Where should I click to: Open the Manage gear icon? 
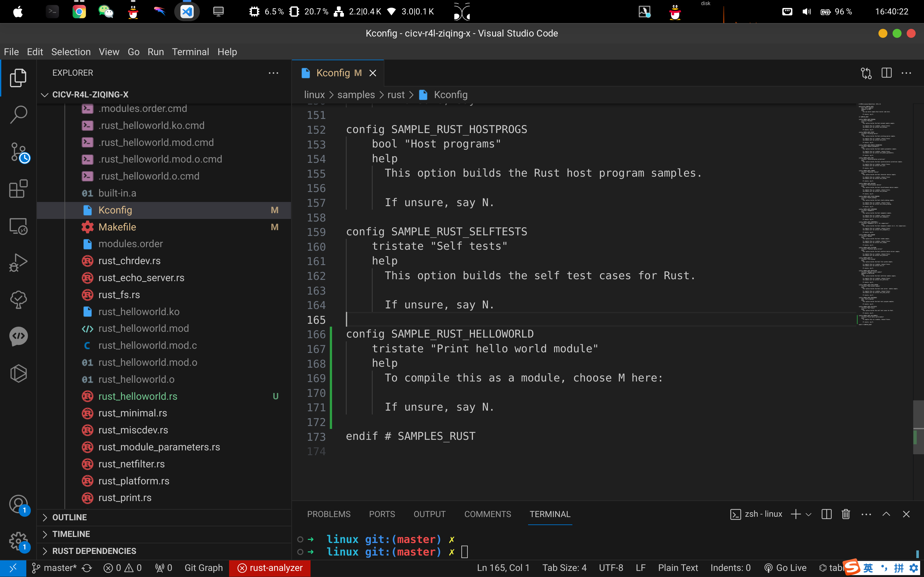coord(18,541)
